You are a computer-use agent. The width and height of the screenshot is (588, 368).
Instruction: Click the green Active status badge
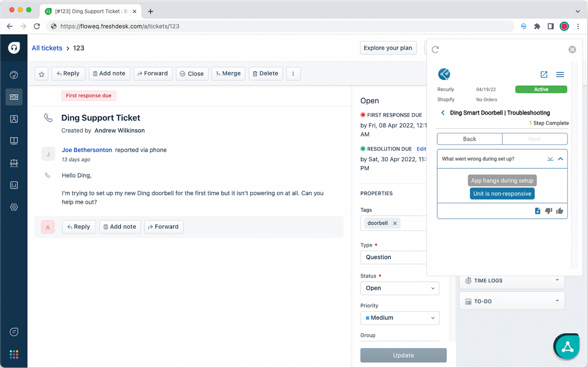point(541,90)
